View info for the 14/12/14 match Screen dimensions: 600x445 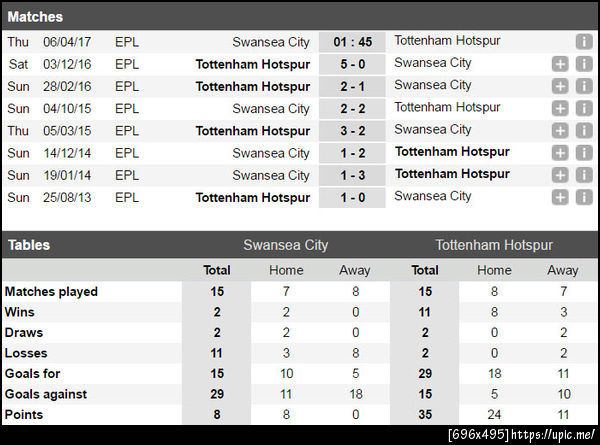tap(584, 153)
